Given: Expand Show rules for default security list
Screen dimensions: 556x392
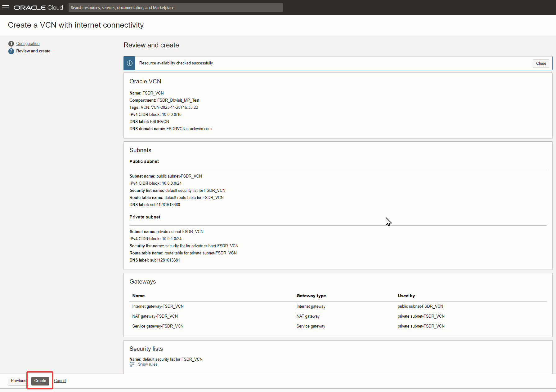Looking at the screenshot, I should pyautogui.click(x=148, y=364).
